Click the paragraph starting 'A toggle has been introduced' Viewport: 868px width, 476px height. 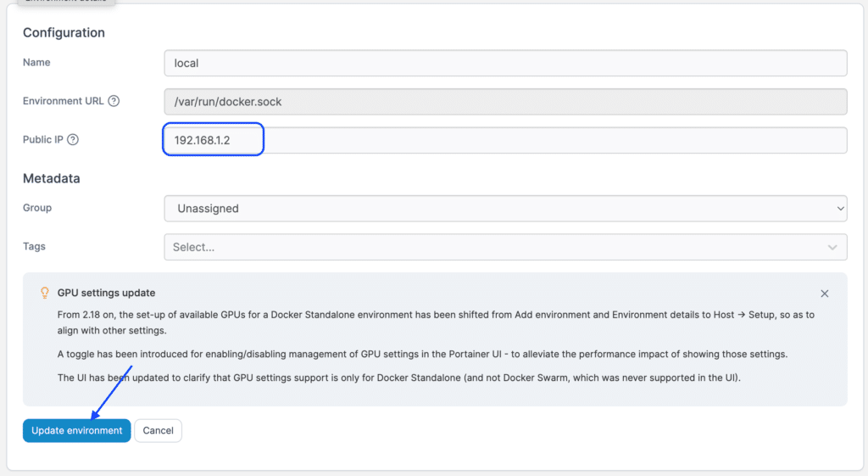422,354
